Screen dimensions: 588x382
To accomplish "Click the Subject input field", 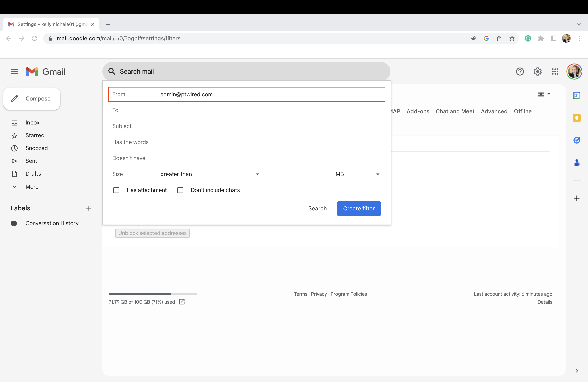I will click(271, 126).
